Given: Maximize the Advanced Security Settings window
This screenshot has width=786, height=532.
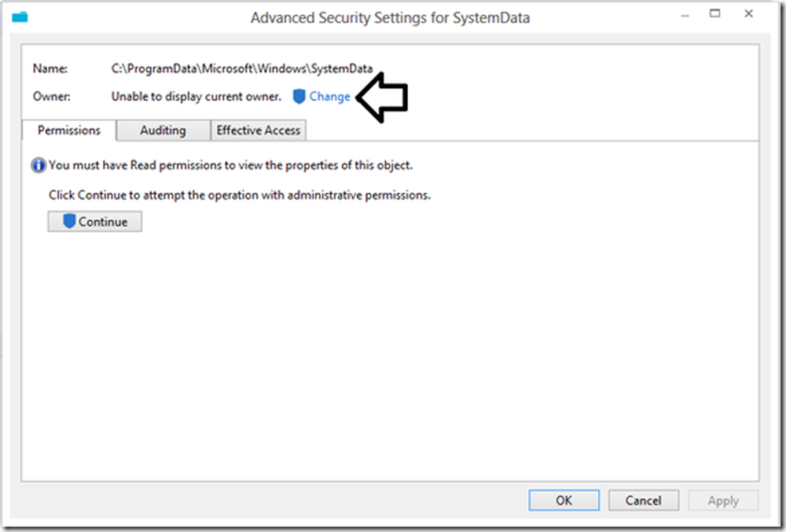Looking at the screenshot, I should [x=715, y=14].
